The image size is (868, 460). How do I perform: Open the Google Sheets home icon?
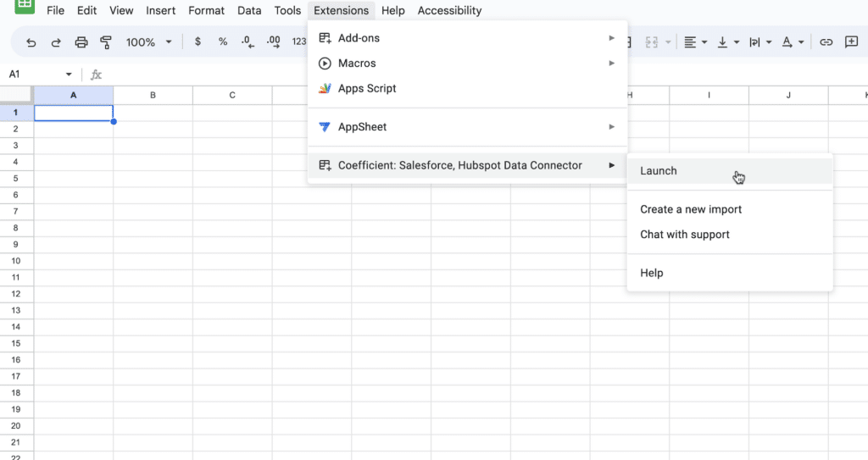(x=25, y=6)
